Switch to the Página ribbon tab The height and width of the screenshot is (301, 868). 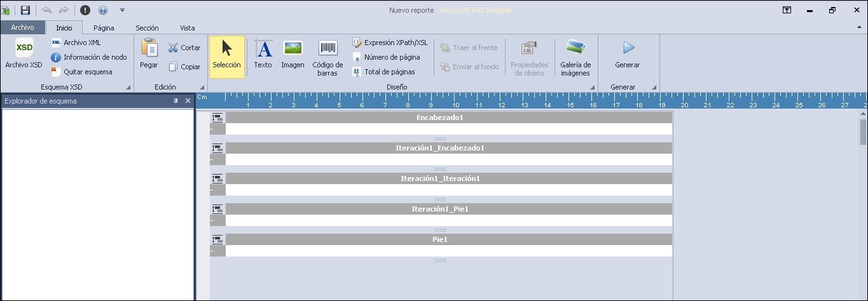(104, 28)
